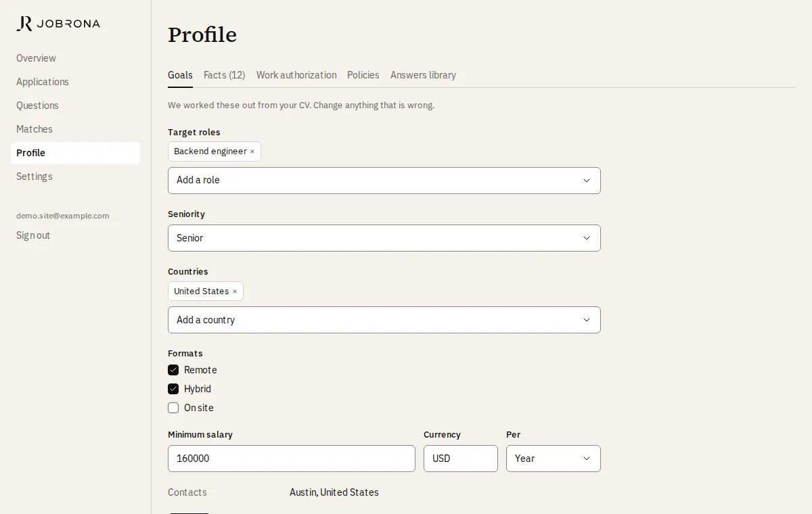Switch to the Facts (12) tab

click(224, 75)
